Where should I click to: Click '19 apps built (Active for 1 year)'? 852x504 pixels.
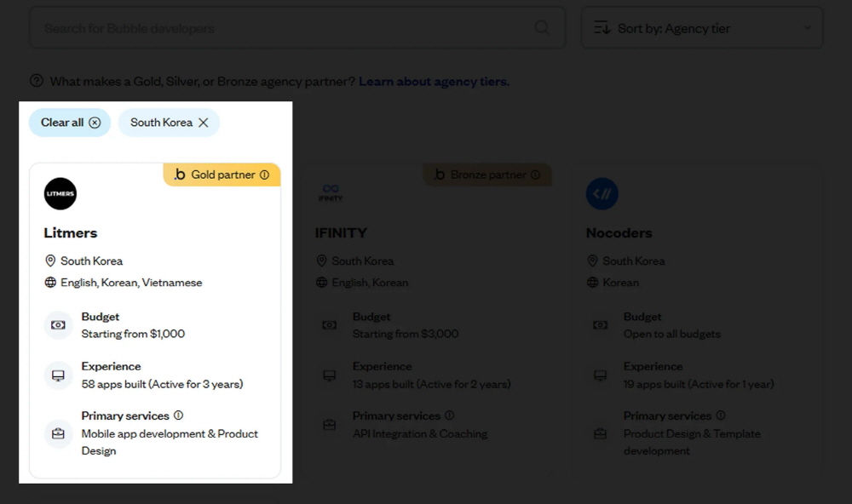(x=699, y=385)
